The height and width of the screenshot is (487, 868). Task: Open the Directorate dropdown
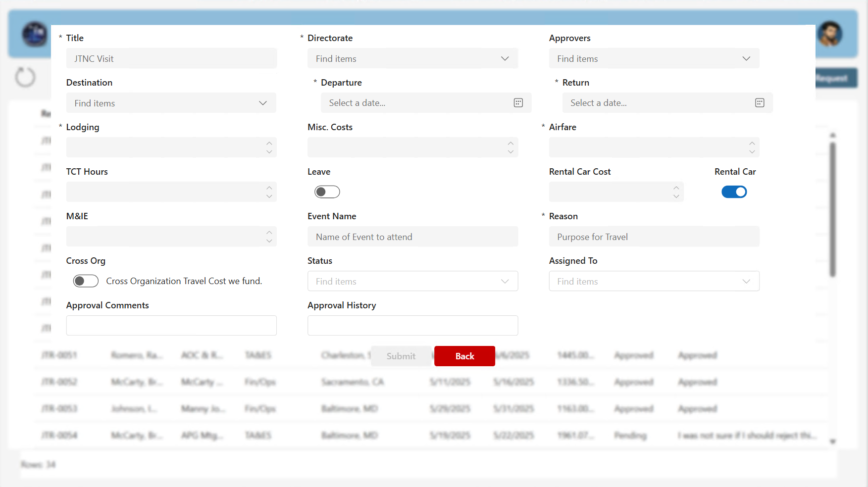pos(505,58)
